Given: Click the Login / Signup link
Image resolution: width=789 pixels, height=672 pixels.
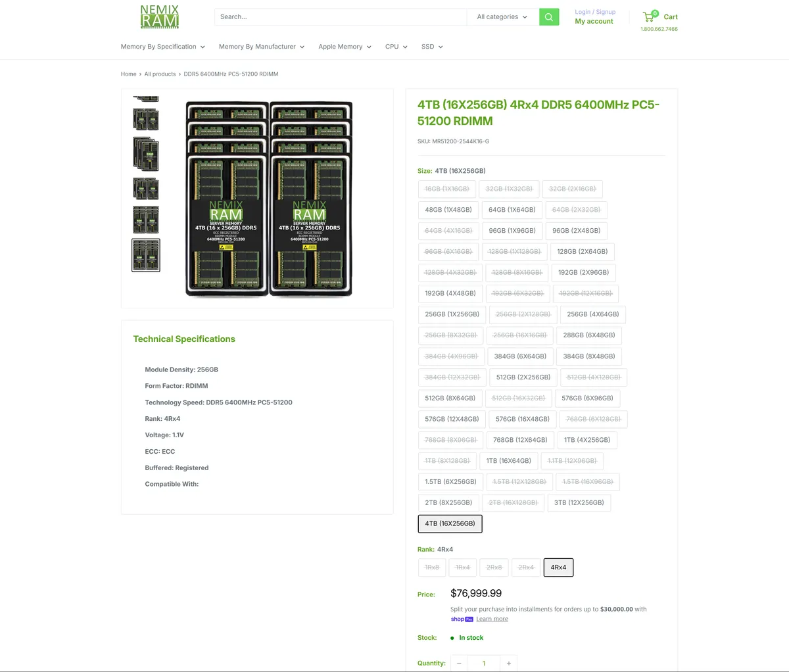Looking at the screenshot, I should point(595,11).
